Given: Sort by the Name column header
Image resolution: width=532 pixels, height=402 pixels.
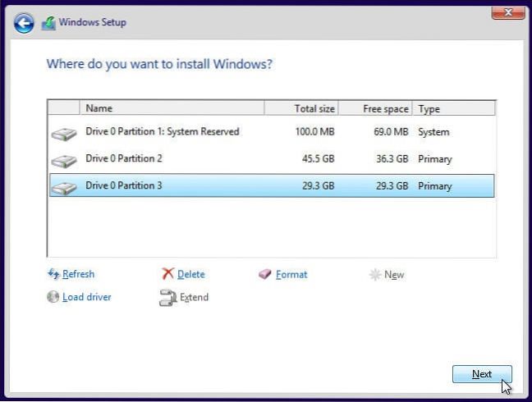Looking at the screenshot, I should coord(172,108).
